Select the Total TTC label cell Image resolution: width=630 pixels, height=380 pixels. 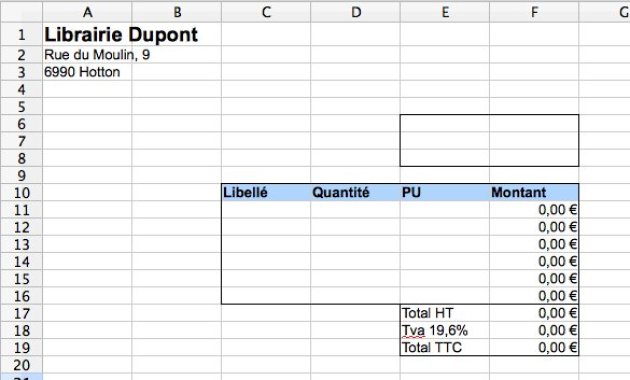pos(445,347)
